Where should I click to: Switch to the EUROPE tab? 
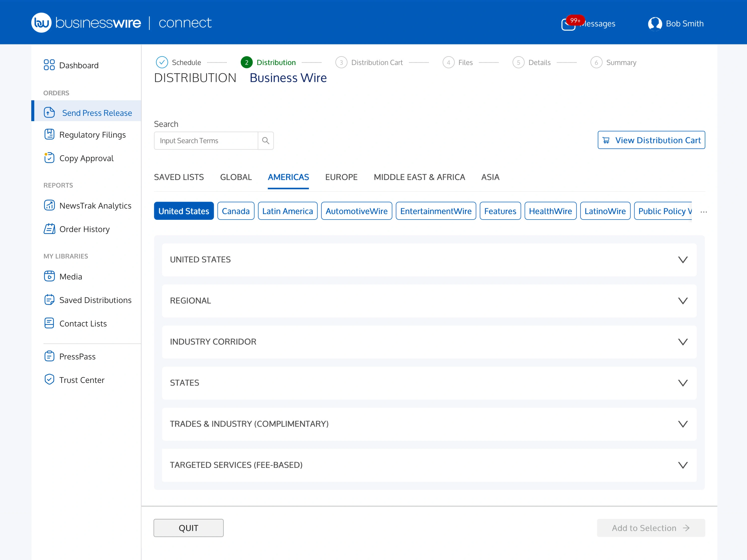[342, 177]
